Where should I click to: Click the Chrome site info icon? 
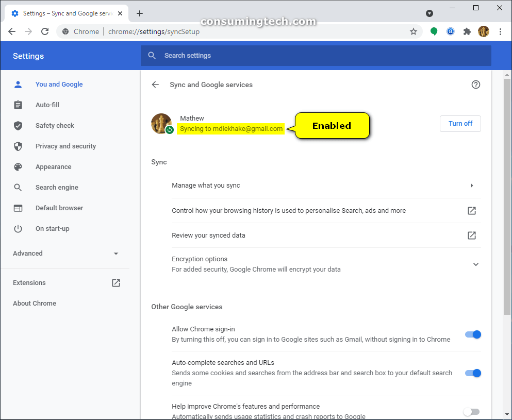65,31
